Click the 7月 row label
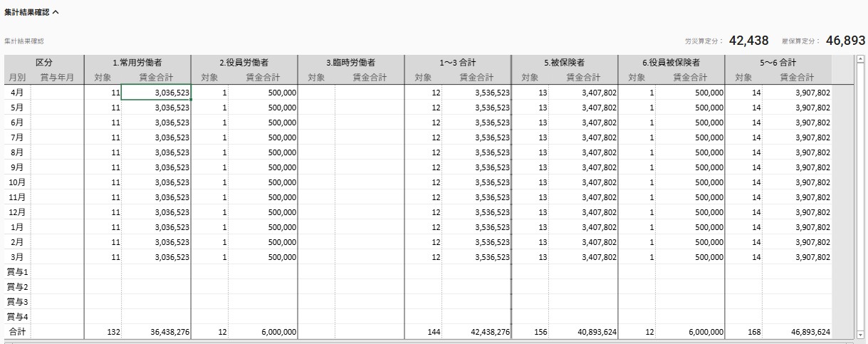The height and width of the screenshot is (344, 868). pos(17,137)
